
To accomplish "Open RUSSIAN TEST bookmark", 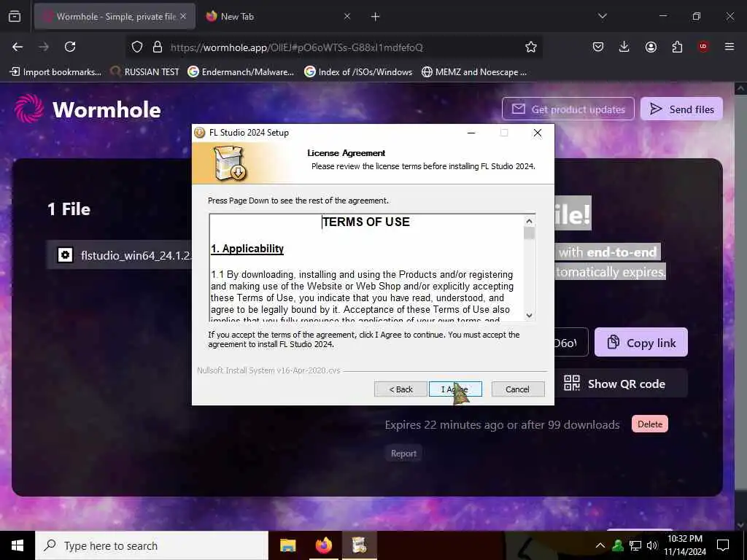I will click(144, 72).
